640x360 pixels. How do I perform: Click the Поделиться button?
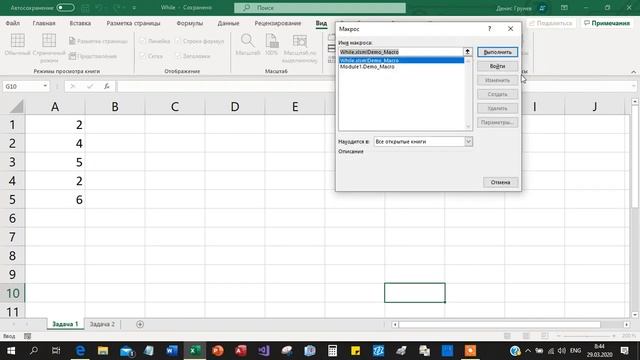(551, 23)
